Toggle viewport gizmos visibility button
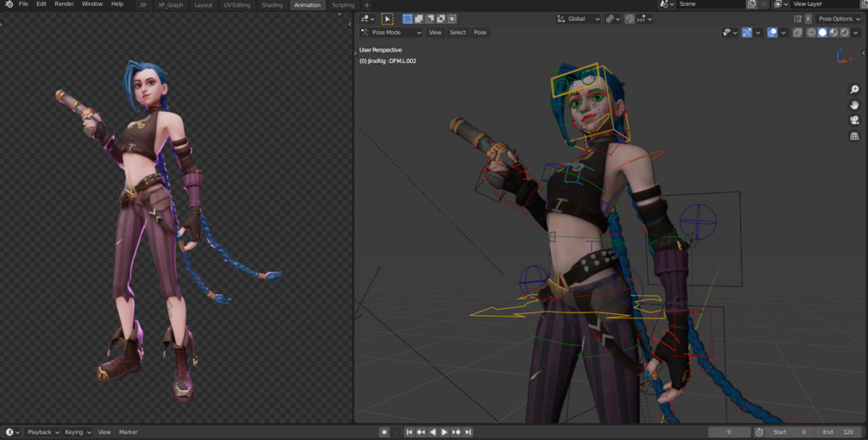868x440 pixels. coord(747,33)
